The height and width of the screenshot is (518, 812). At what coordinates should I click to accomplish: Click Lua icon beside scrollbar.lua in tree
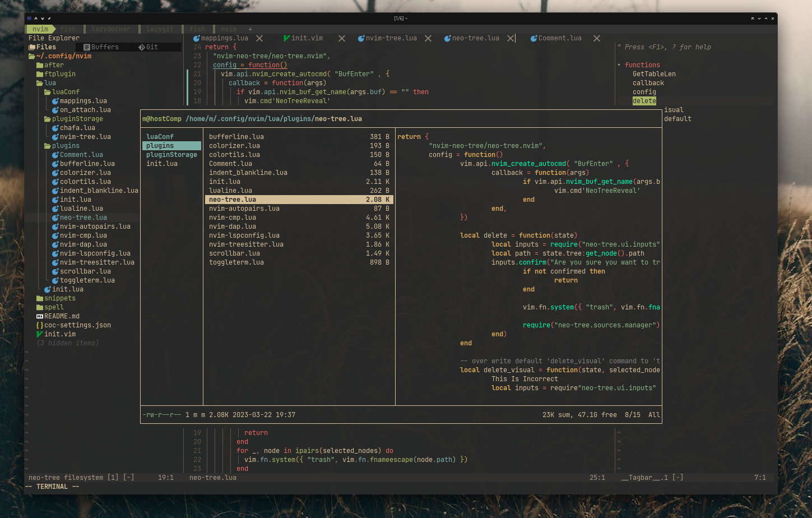pyautogui.click(x=55, y=271)
